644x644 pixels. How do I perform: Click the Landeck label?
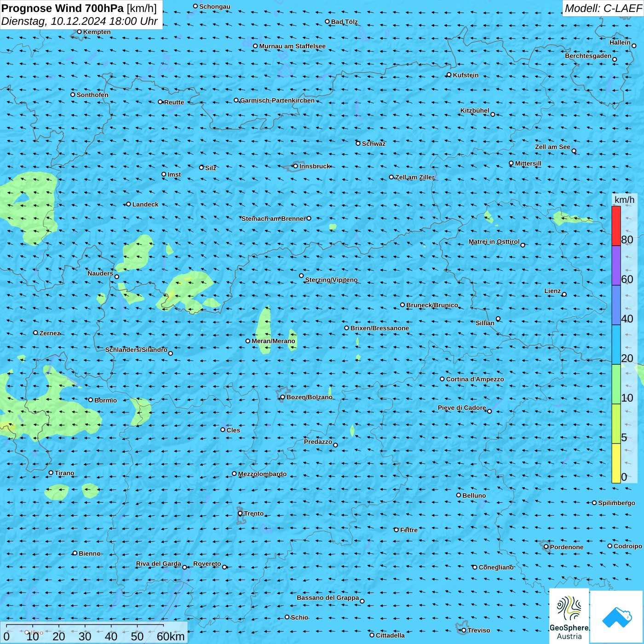[x=145, y=204]
